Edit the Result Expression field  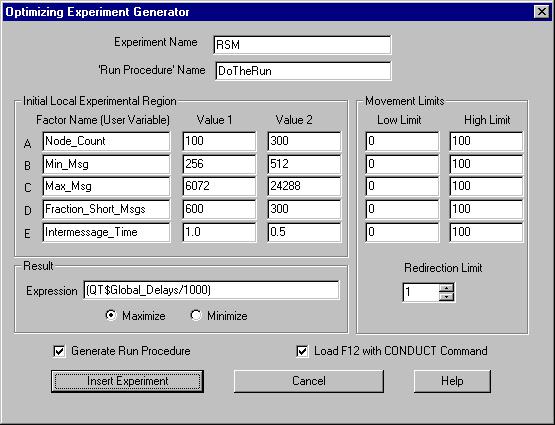(x=211, y=290)
